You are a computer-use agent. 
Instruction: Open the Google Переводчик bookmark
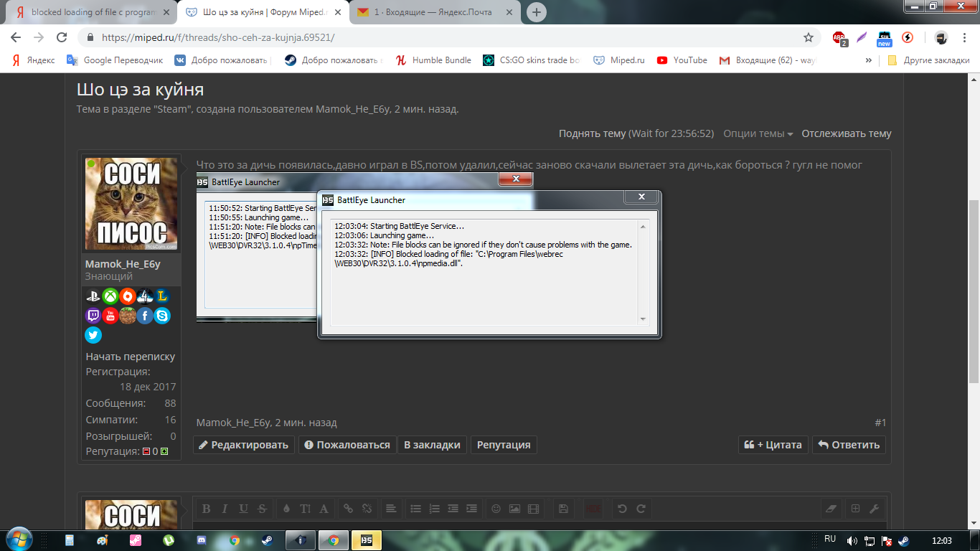coord(115,60)
